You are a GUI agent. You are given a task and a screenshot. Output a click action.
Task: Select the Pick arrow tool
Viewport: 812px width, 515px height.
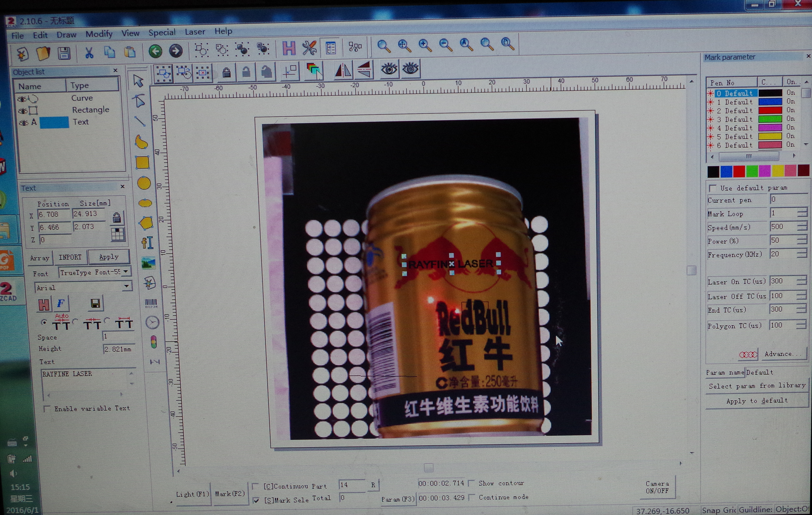point(138,81)
